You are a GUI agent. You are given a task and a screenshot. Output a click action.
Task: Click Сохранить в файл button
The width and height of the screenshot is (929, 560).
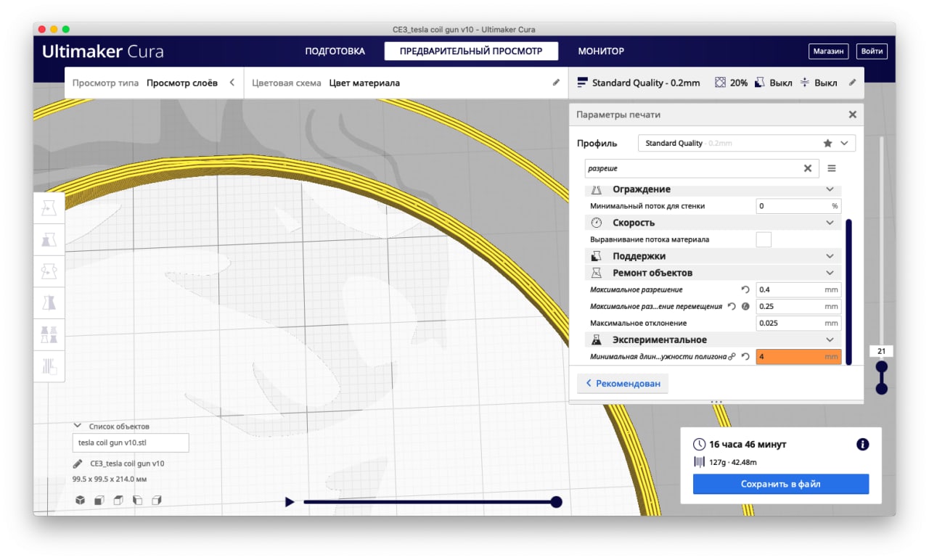(x=781, y=484)
